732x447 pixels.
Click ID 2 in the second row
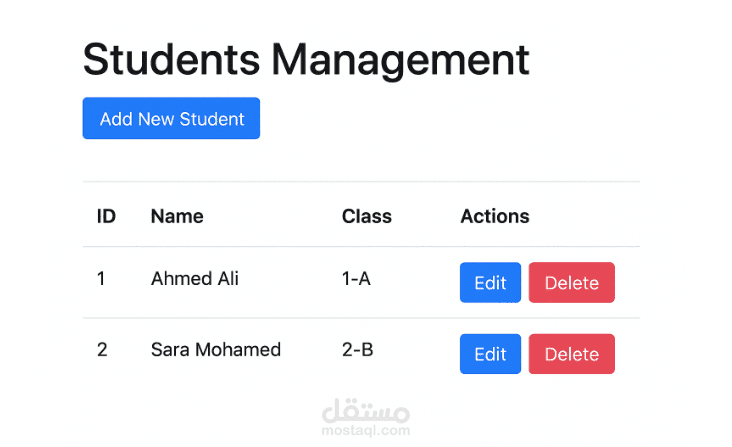point(102,350)
